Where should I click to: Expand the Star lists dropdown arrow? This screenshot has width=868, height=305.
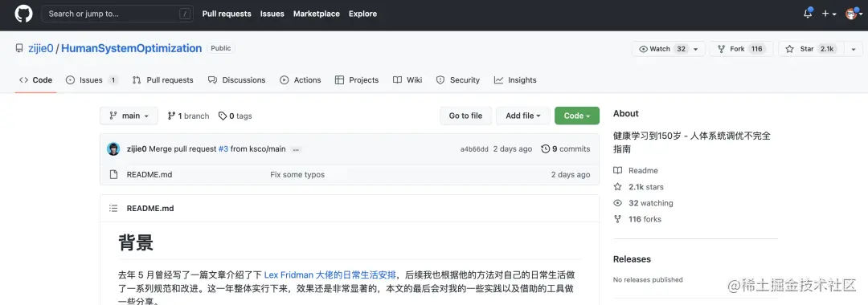pyautogui.click(x=853, y=49)
